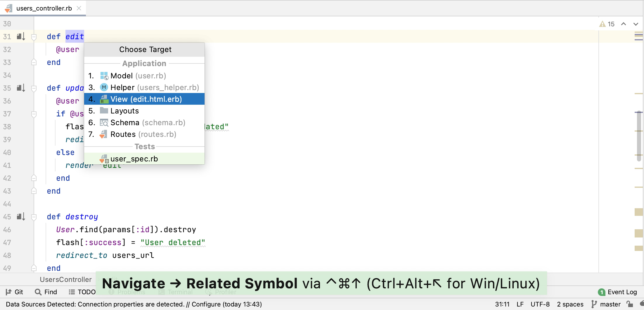Change the UTF-8 file encoding

pos(540,304)
